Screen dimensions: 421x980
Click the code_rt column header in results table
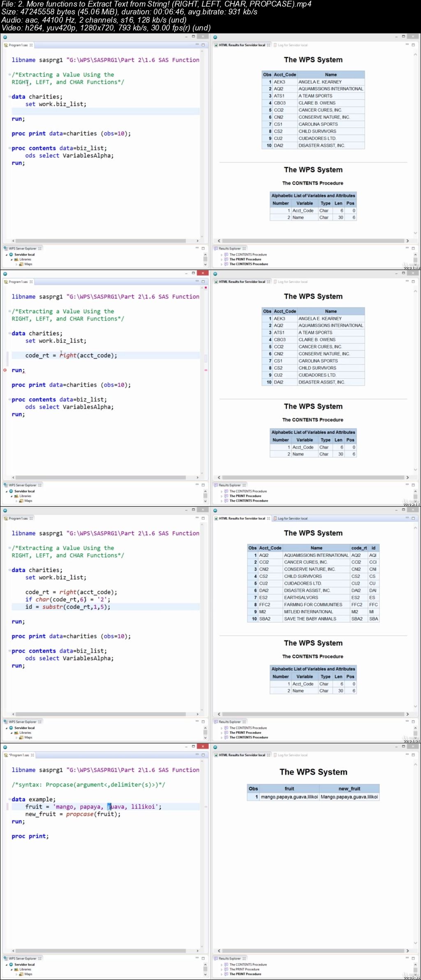(359, 548)
